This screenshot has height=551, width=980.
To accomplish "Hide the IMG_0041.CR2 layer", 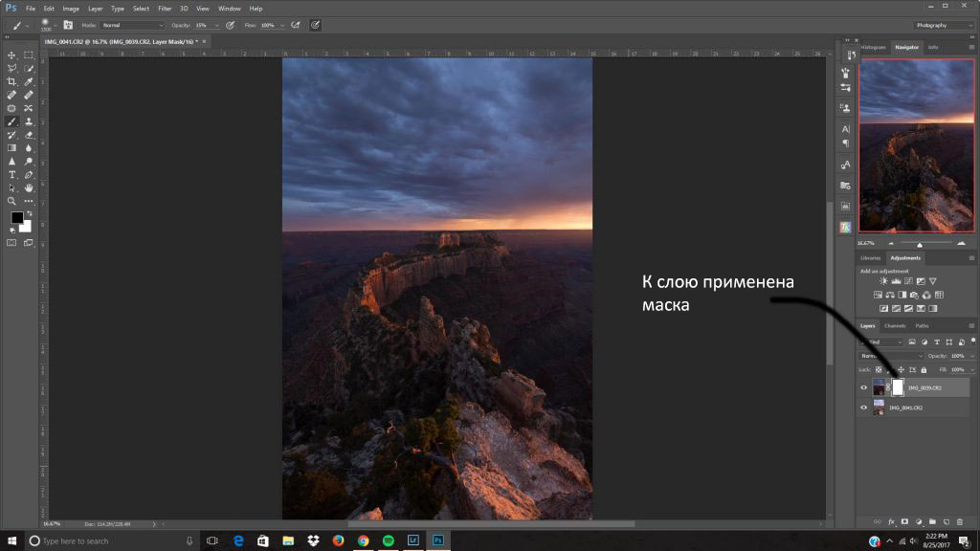I will pyautogui.click(x=864, y=408).
